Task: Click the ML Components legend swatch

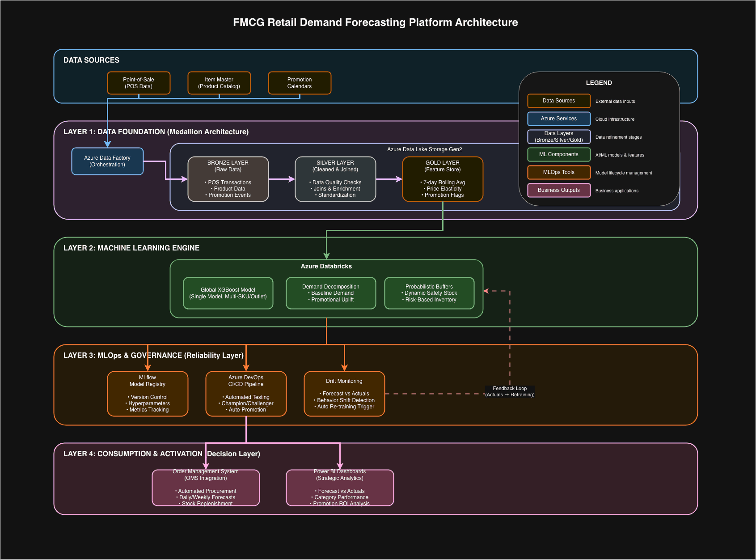Action: [x=559, y=154]
